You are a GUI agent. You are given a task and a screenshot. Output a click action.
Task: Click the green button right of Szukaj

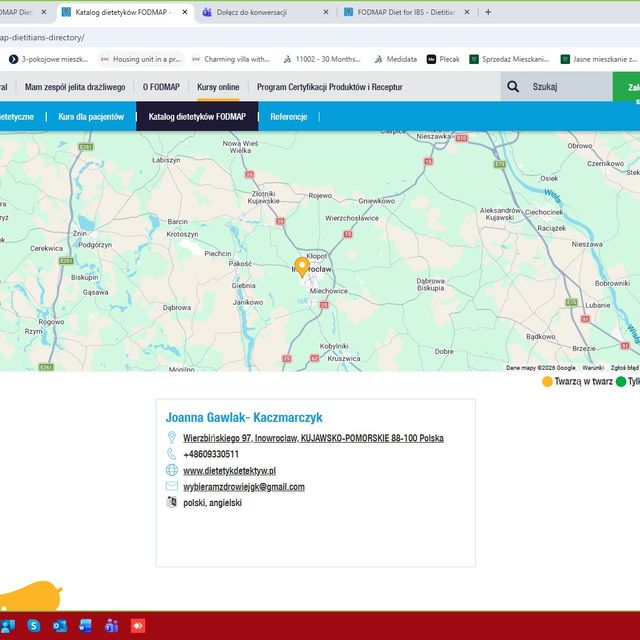point(626,87)
